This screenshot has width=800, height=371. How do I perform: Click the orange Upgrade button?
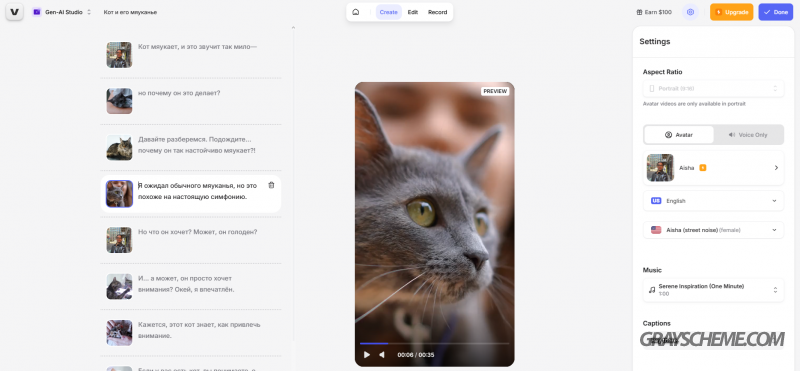pos(731,12)
